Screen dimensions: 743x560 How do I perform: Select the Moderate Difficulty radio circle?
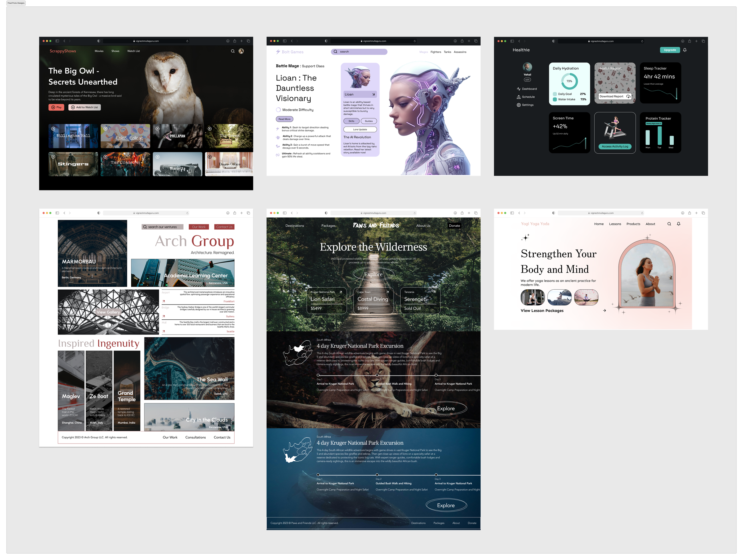(x=278, y=110)
